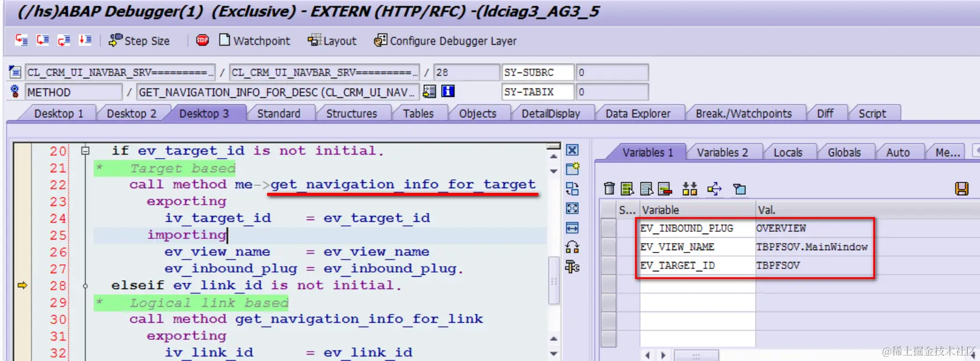The height and width of the screenshot is (361, 980).
Task: Click the source editor vertical scrollbar thumb
Action: click(553, 281)
